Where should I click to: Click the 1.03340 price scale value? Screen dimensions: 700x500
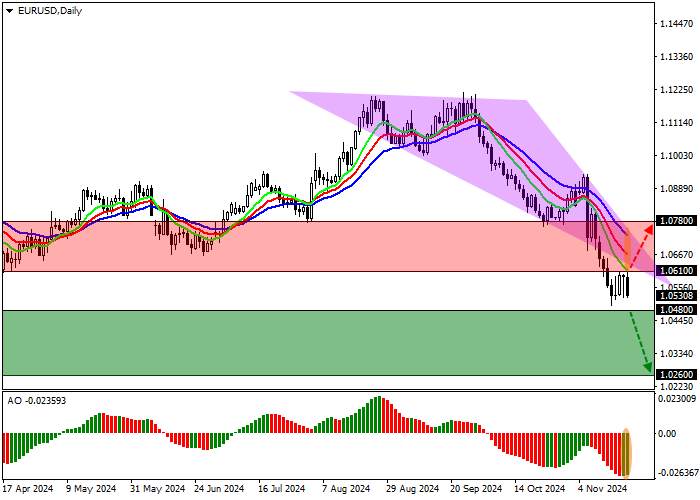[677, 354]
